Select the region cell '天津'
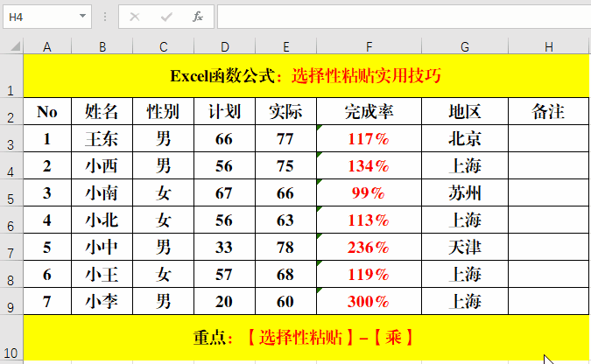Screen dimensions: 591x364 tap(465, 247)
